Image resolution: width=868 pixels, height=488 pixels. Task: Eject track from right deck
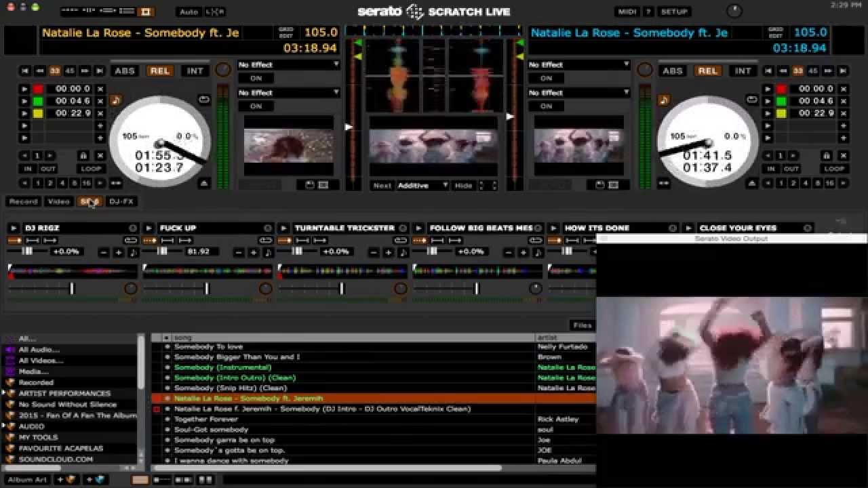pos(752,183)
